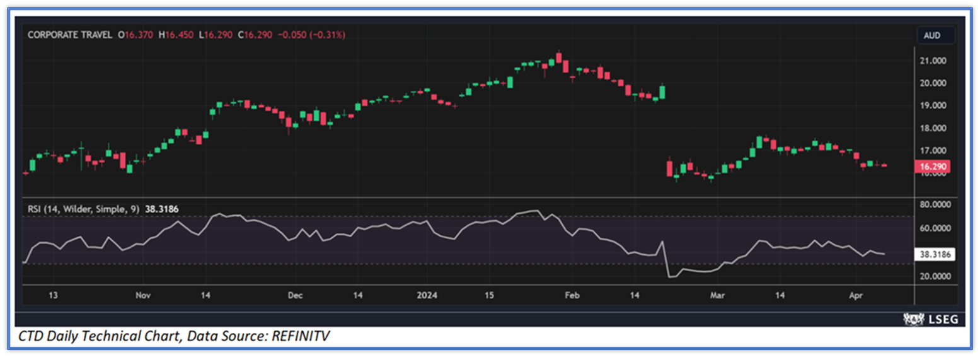Viewport: 980px width, 357px height.
Task: Click the Dec date axis label
Action: click(x=295, y=295)
